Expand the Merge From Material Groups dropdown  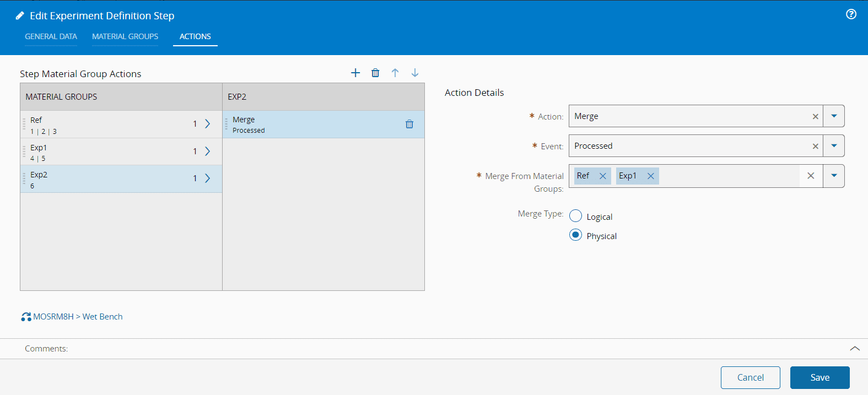pos(834,176)
